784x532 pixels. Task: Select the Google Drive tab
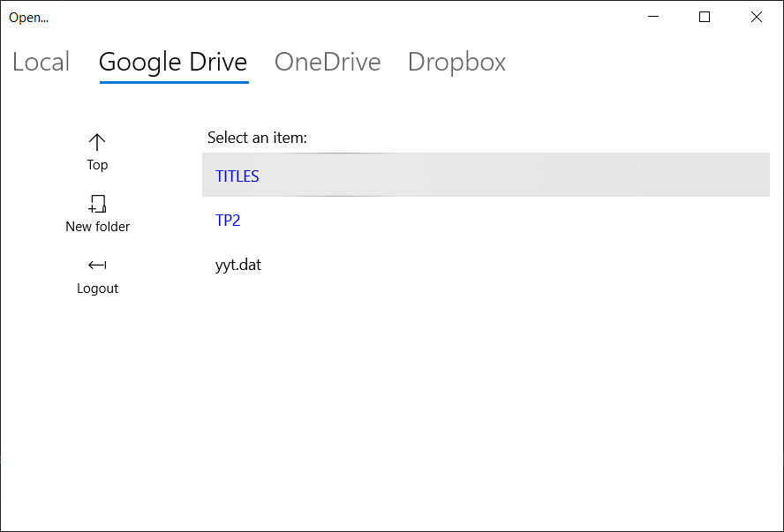pyautogui.click(x=173, y=63)
